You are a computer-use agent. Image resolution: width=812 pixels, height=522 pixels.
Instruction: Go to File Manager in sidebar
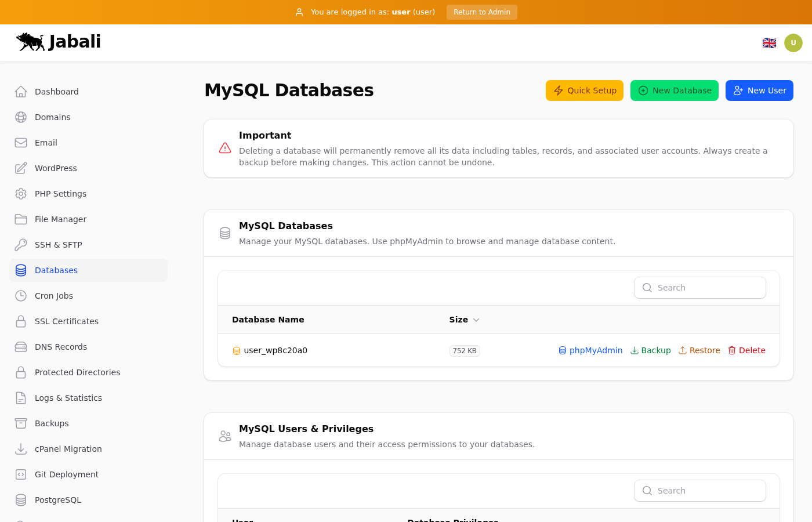[x=60, y=219]
